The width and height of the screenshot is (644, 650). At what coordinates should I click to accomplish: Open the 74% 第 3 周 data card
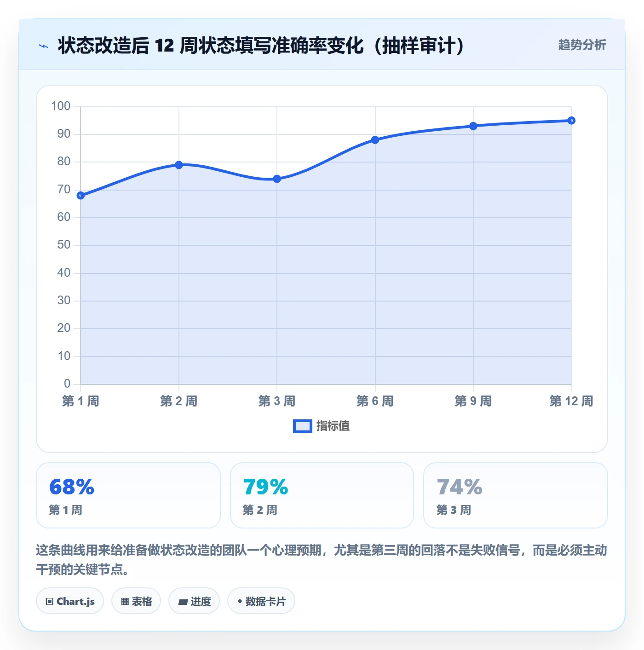click(x=516, y=495)
